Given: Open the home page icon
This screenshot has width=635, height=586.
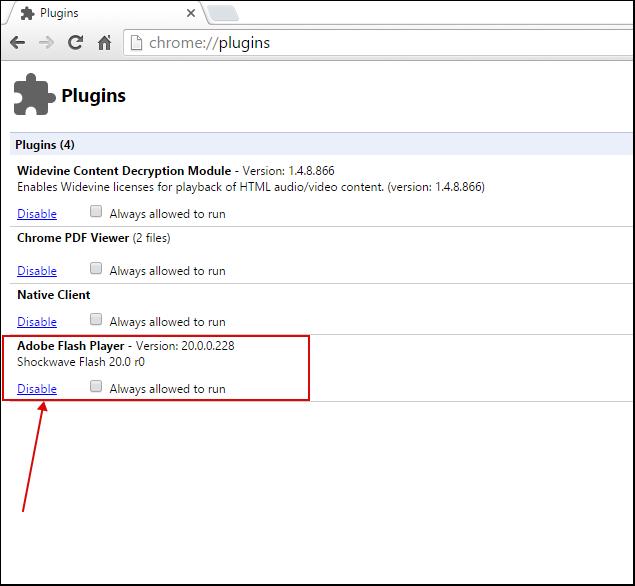Looking at the screenshot, I should click(104, 42).
